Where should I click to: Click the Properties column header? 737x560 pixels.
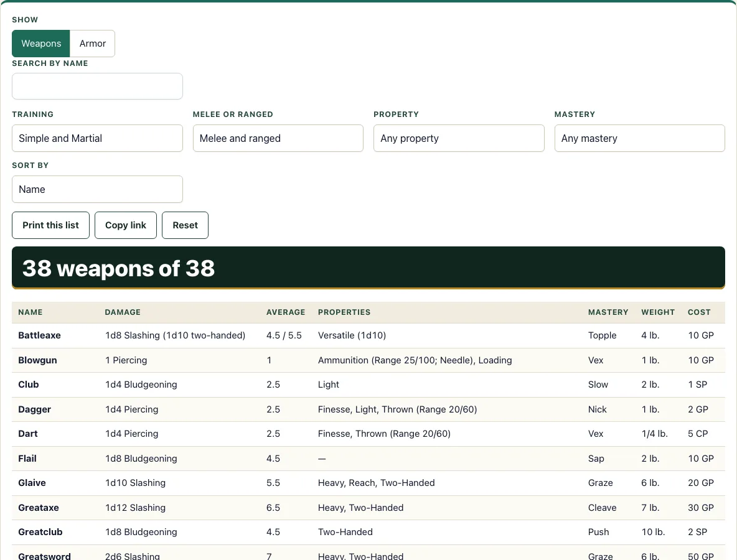[344, 312]
